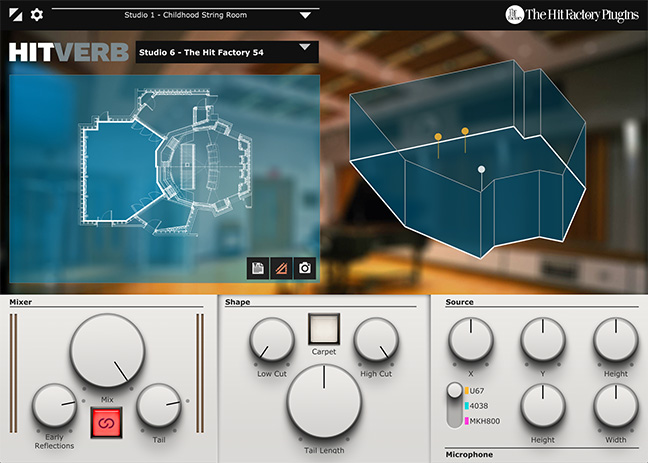Toggle the red link button in Mixer
This screenshot has height=463, width=648.
click(x=107, y=423)
